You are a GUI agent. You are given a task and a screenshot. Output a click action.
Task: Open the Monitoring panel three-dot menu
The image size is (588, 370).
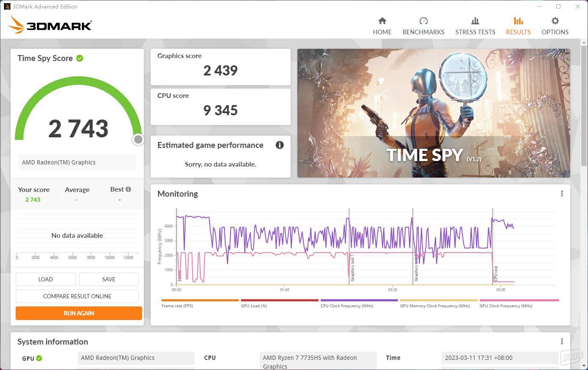562,194
